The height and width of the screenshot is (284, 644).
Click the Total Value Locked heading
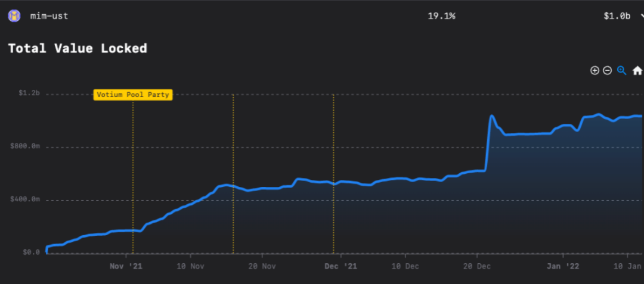[x=78, y=48]
